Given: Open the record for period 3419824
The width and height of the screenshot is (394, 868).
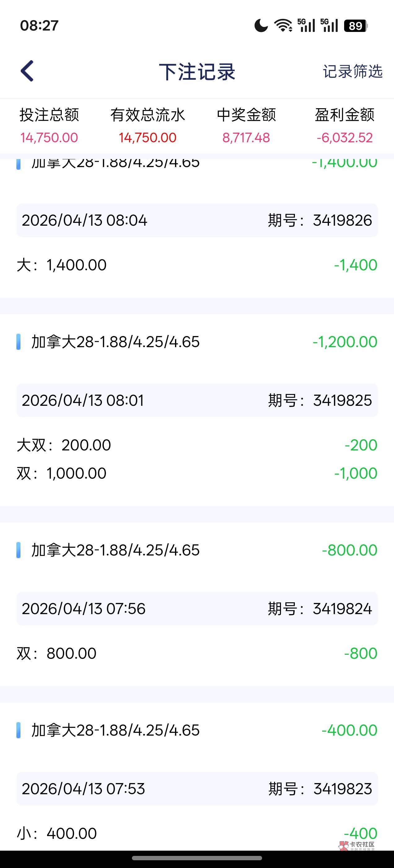Looking at the screenshot, I should [197, 609].
